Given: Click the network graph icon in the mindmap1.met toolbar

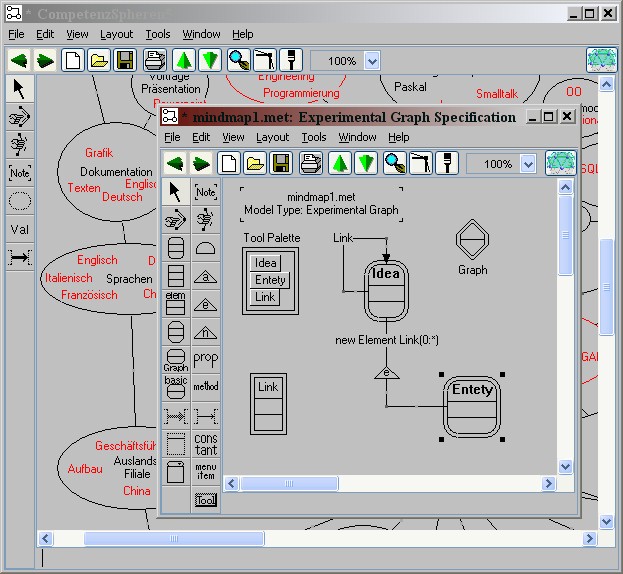Looking at the screenshot, I should [560, 163].
